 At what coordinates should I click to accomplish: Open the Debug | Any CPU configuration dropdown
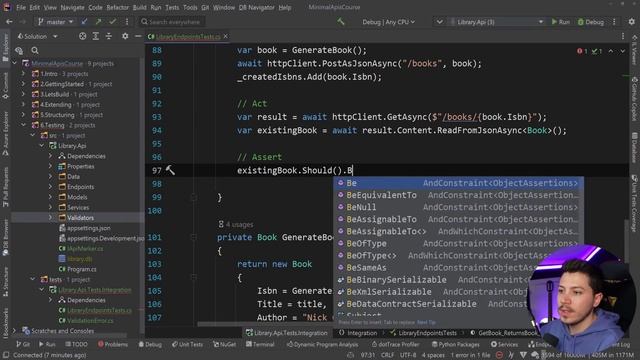pos(388,22)
